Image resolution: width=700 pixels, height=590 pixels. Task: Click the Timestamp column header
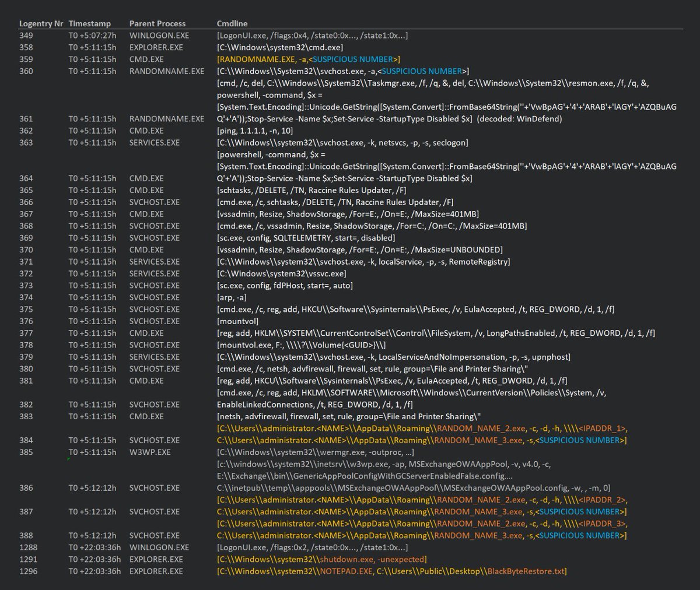click(x=89, y=23)
